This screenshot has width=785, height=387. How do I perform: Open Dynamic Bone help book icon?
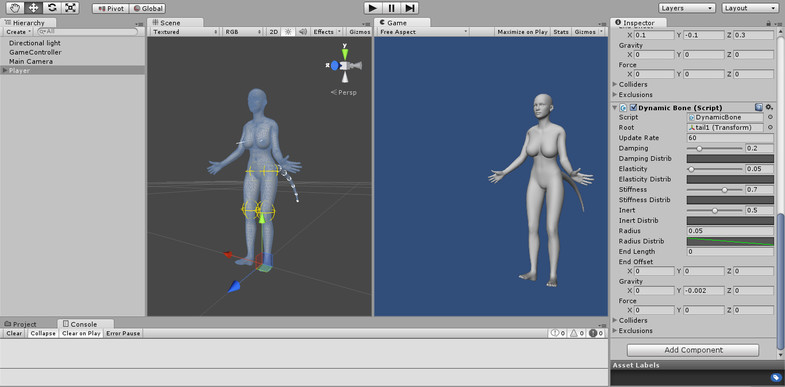tap(758, 107)
